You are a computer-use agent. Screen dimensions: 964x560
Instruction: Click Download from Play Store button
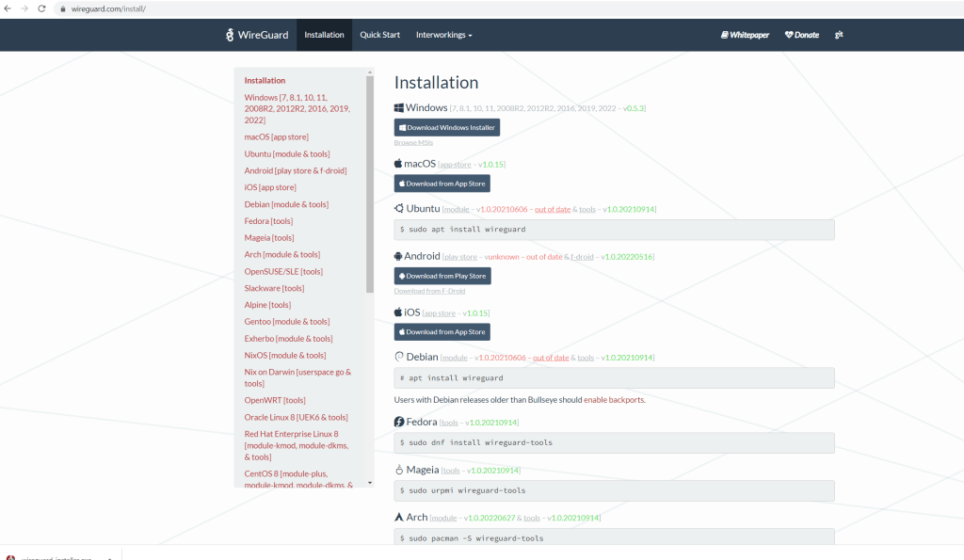(442, 276)
